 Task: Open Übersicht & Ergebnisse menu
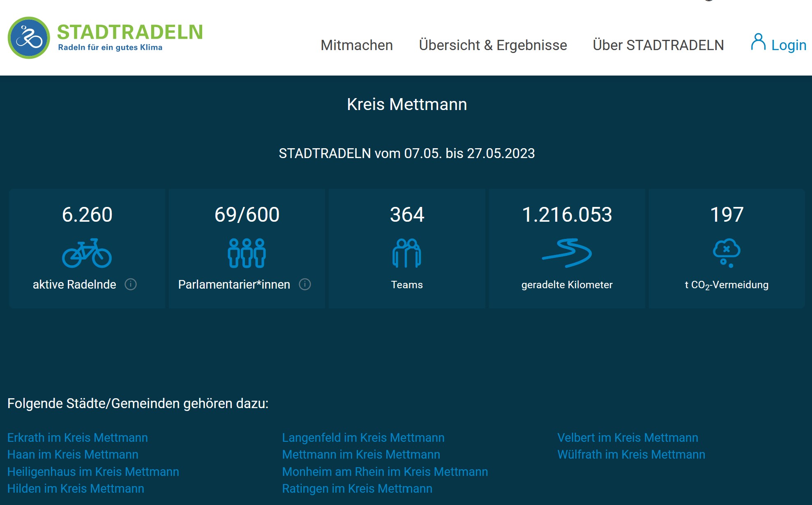click(493, 45)
